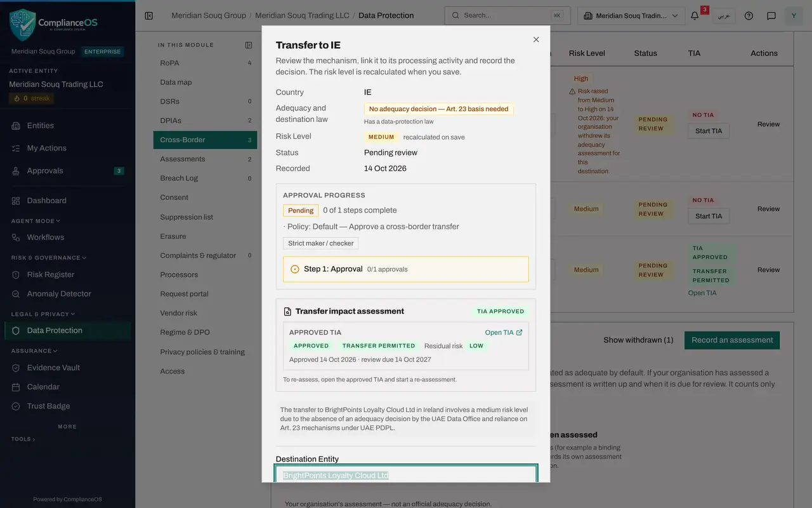Open the notifications bell
The image size is (812, 508).
tap(695, 15)
